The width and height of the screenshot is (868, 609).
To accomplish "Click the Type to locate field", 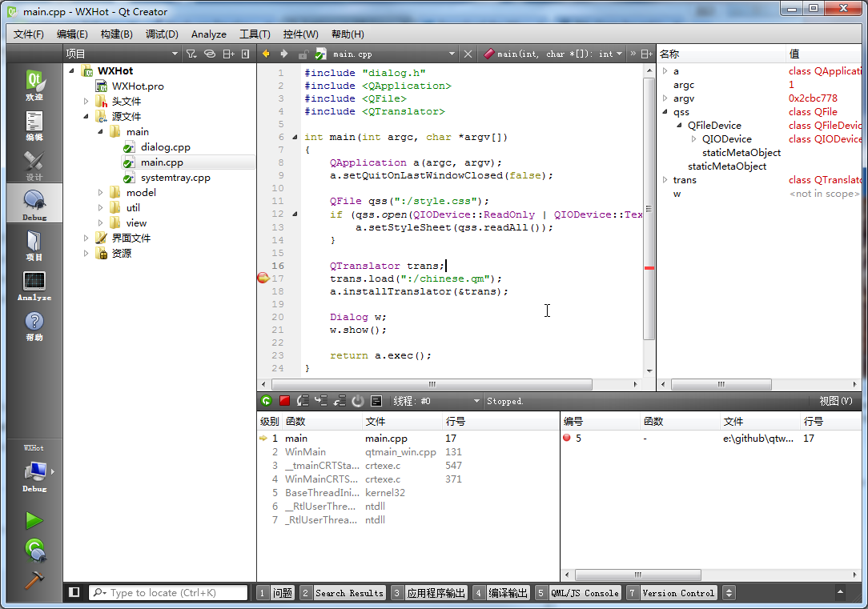I will [168, 593].
